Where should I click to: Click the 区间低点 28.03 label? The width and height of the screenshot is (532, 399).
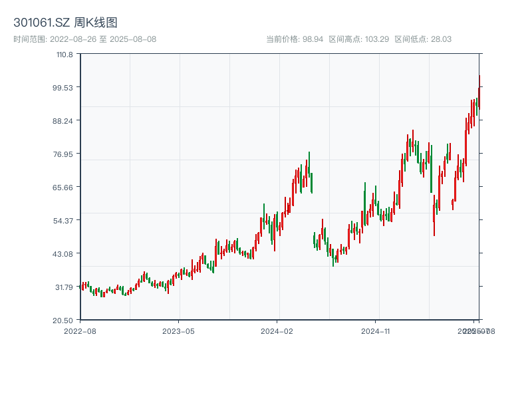[x=423, y=39]
